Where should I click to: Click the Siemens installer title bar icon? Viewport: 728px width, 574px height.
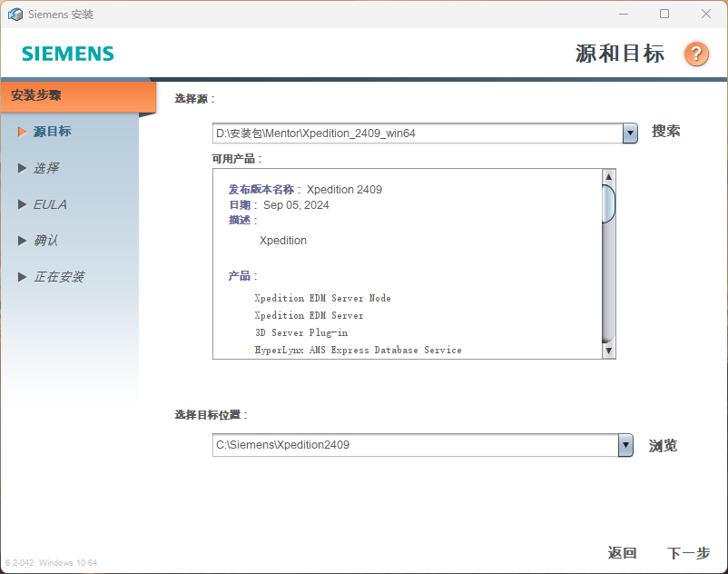(15, 15)
